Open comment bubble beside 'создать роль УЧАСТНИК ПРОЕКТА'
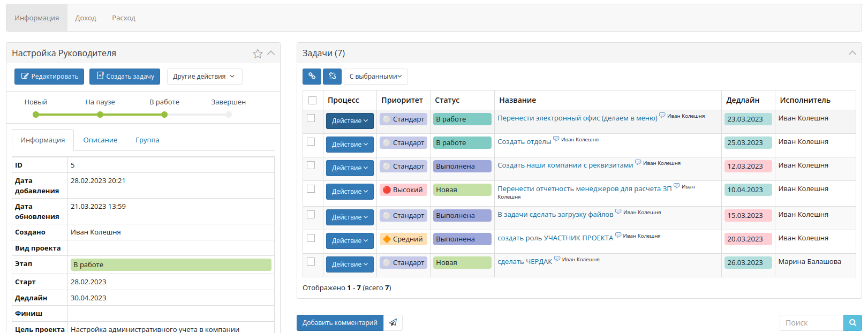Image resolution: width=868 pixels, height=333 pixels. 618,235
